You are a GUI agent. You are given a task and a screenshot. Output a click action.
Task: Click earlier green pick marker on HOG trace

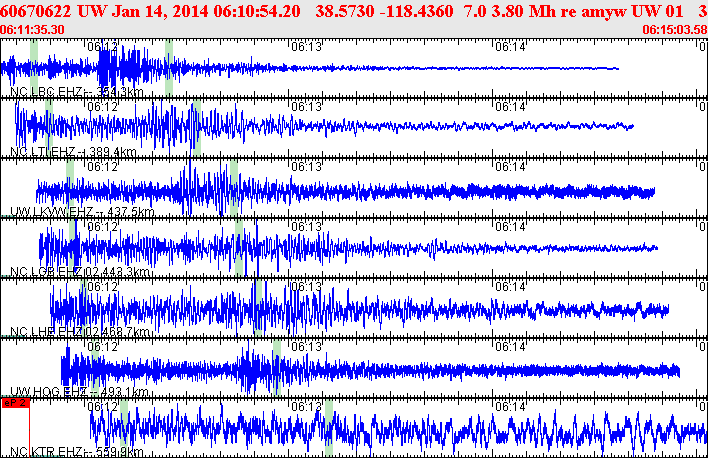(x=95, y=368)
